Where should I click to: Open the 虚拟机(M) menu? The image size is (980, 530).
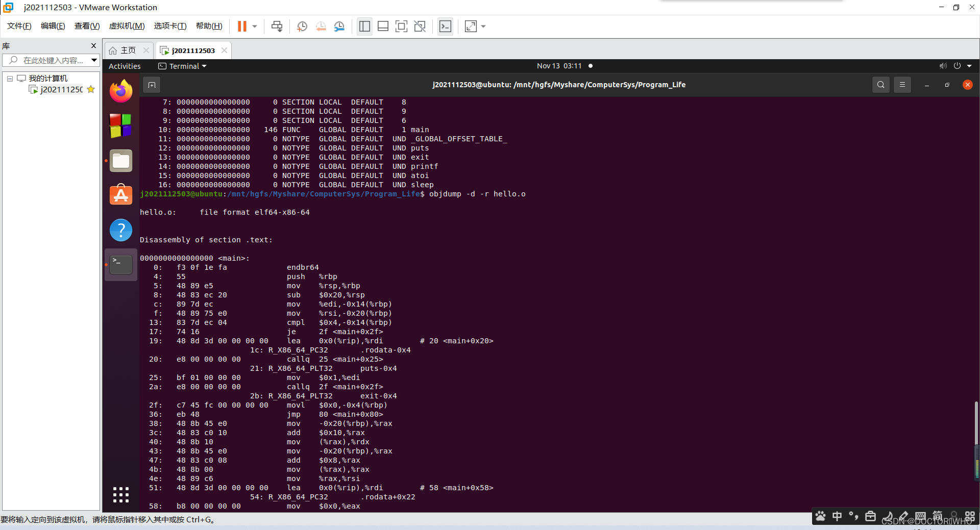click(127, 26)
